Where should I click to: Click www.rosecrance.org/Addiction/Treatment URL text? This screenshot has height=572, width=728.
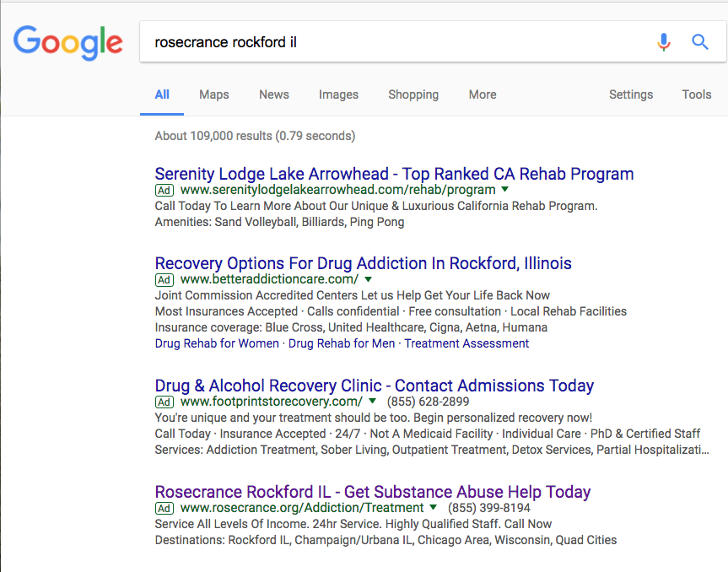(302, 508)
